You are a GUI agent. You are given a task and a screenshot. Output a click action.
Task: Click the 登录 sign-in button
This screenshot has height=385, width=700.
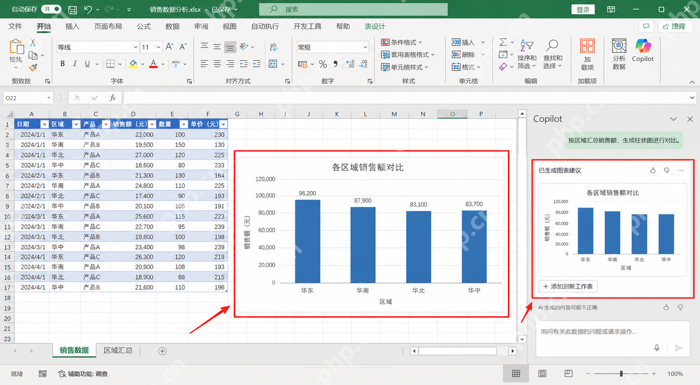(583, 9)
